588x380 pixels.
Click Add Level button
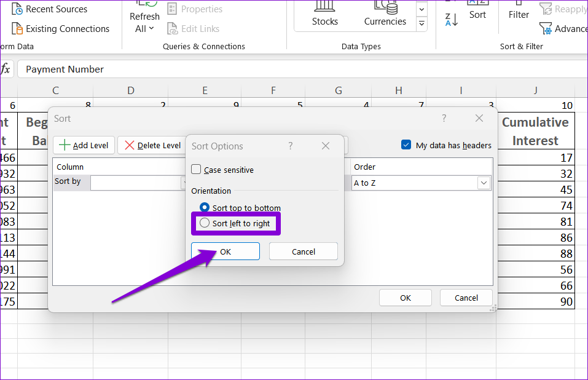pos(84,146)
